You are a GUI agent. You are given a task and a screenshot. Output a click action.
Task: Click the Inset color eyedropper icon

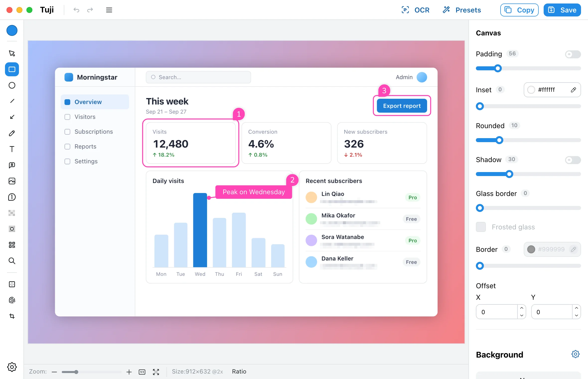click(x=573, y=90)
